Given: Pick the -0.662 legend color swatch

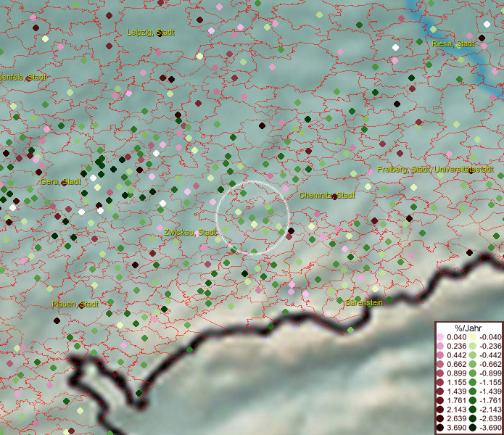Looking at the screenshot, I should [473, 365].
